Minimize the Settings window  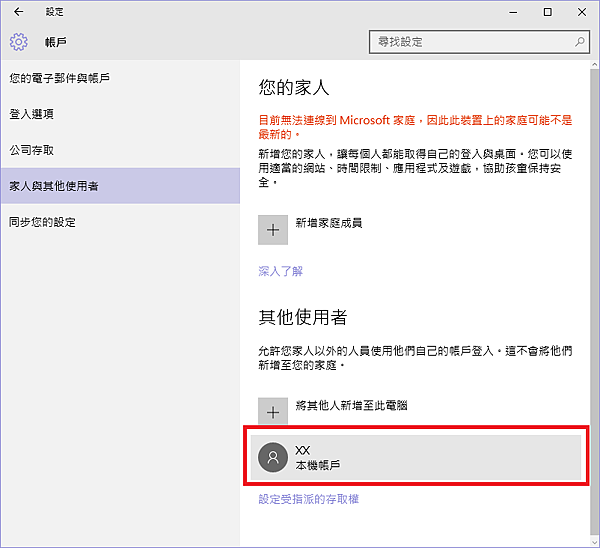point(513,12)
